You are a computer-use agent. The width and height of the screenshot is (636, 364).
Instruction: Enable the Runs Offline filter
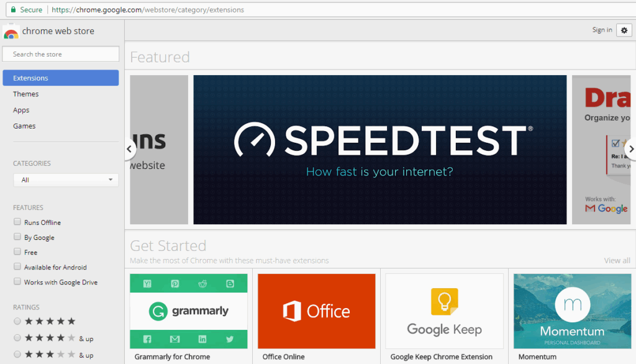pos(17,222)
